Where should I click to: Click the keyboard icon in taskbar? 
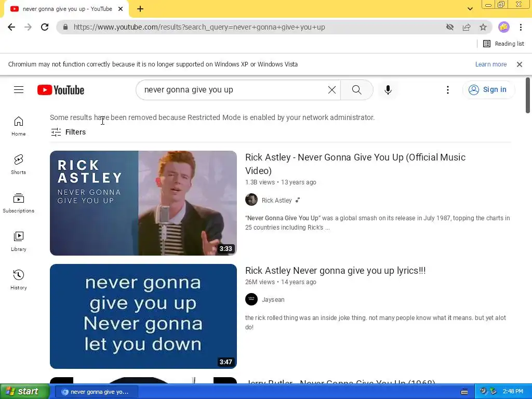tap(464, 392)
